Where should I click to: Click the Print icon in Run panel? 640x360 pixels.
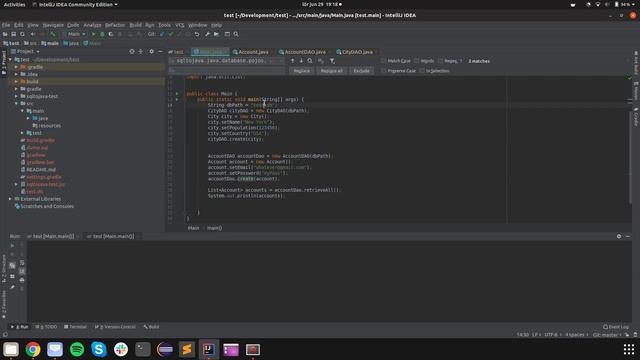pos(22,280)
